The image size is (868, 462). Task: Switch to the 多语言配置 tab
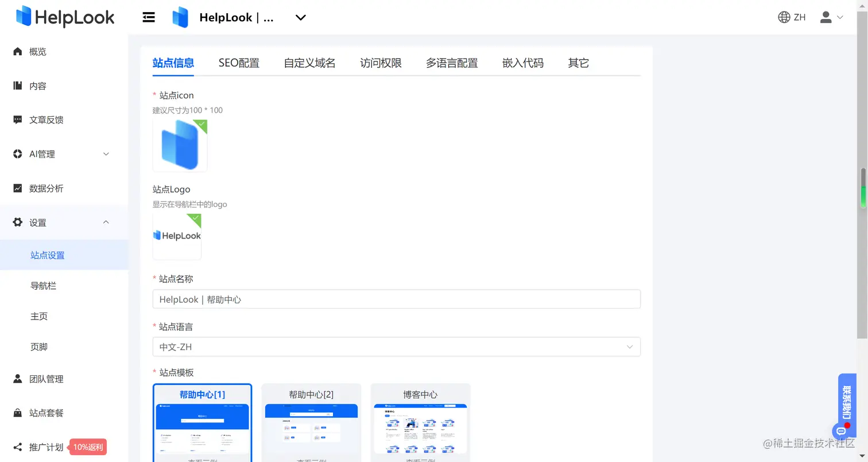point(452,63)
